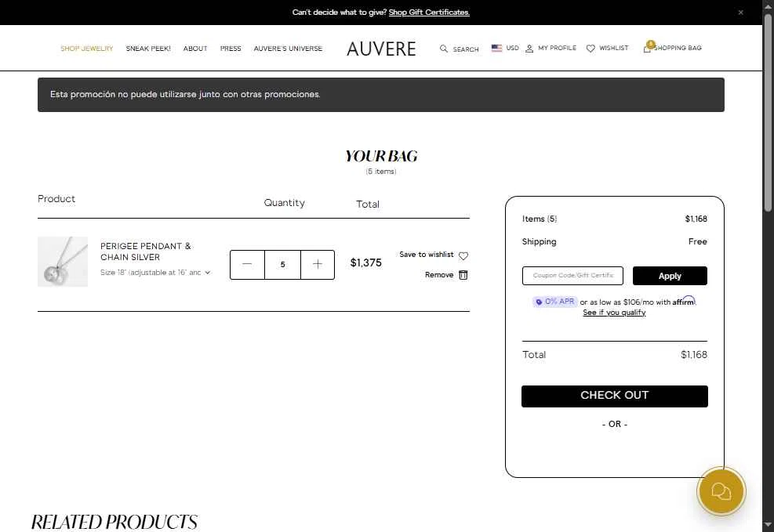774x532 pixels.
Task: Click the quantity field showing 5
Action: point(282,265)
